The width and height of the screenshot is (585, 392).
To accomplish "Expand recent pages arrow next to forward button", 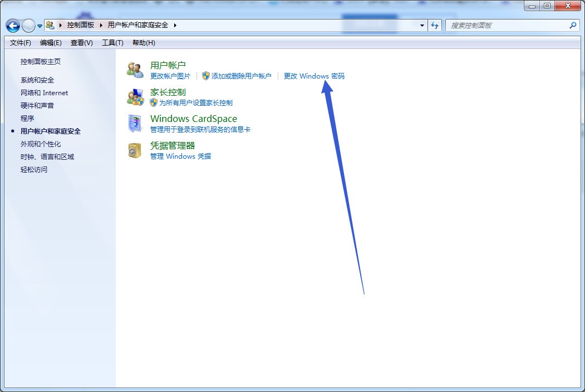I will click(x=40, y=26).
